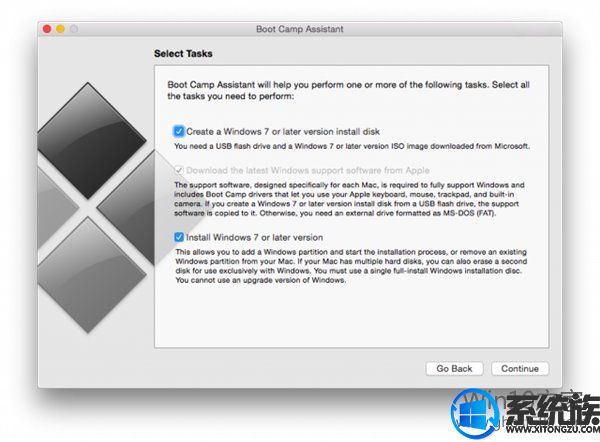Click the Select Tasks heading
Image resolution: width=600 pixels, height=442 pixels.
tap(183, 54)
